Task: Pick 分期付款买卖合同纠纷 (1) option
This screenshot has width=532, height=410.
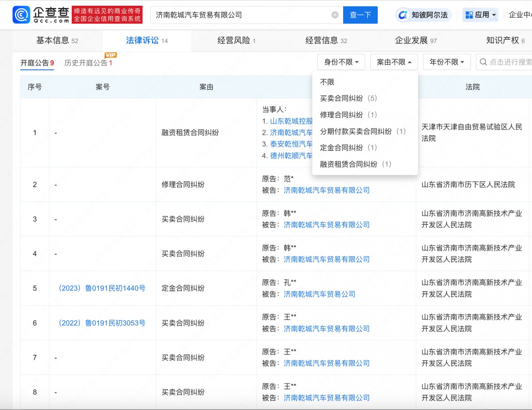Action: 363,131
